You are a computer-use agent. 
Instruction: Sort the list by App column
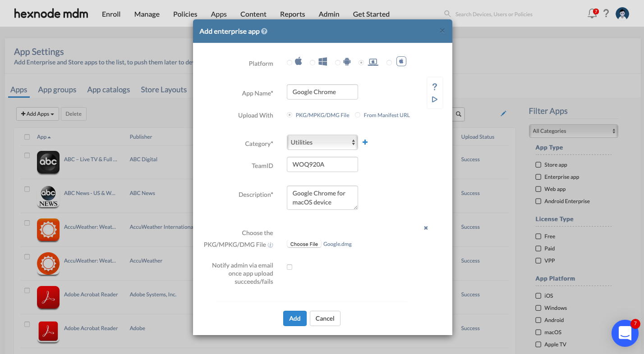click(44, 137)
